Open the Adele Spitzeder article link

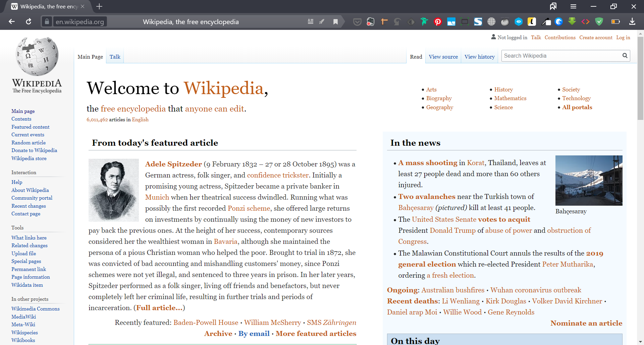tap(173, 164)
